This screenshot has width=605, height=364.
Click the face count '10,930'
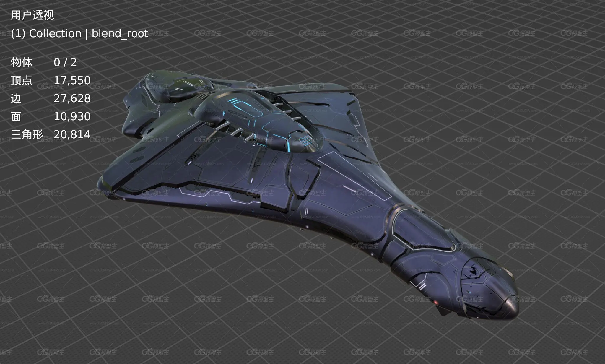coord(72,117)
